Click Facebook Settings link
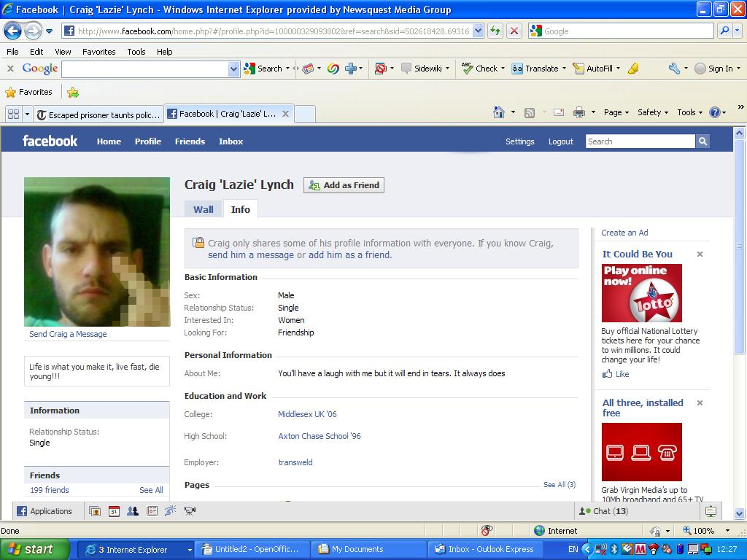 click(x=519, y=141)
